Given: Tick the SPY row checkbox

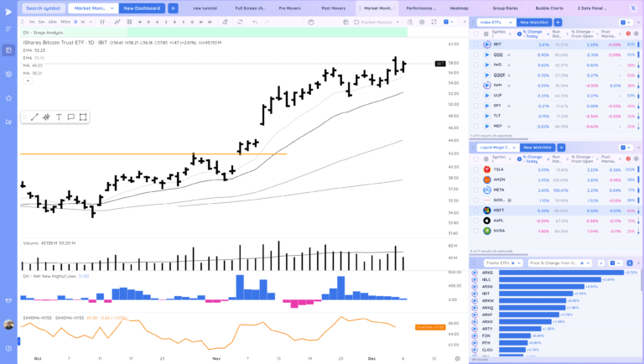Looking at the screenshot, I should pyautogui.click(x=475, y=107).
